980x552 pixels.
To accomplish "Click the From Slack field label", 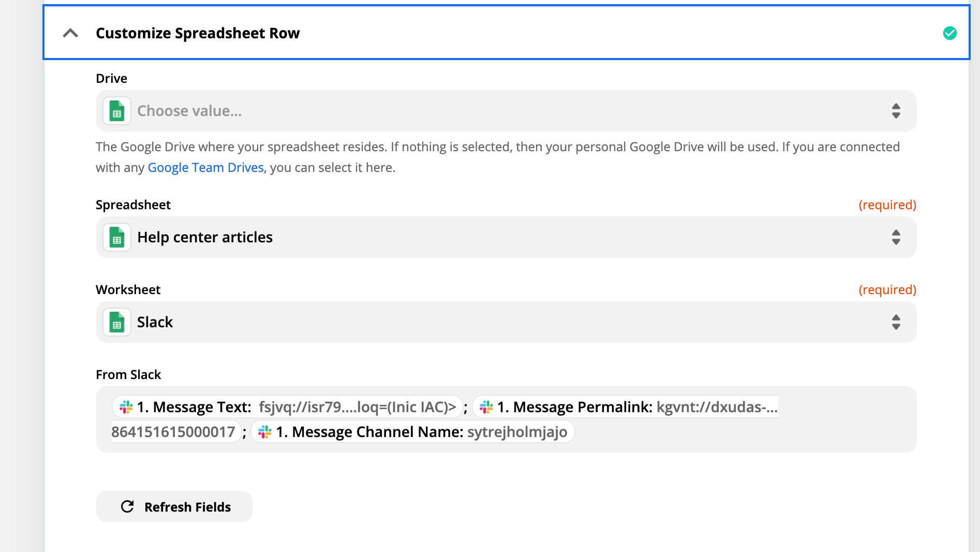I will click(x=128, y=374).
